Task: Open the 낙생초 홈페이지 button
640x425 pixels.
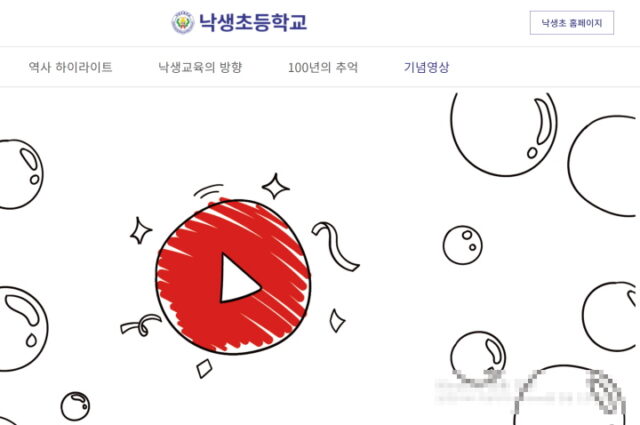Action: [571, 23]
